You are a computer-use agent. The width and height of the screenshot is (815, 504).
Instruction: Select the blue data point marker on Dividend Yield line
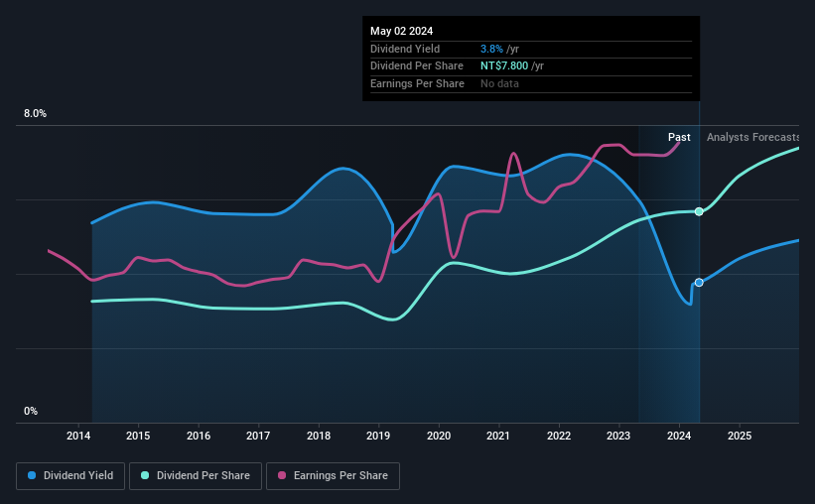[x=699, y=283]
